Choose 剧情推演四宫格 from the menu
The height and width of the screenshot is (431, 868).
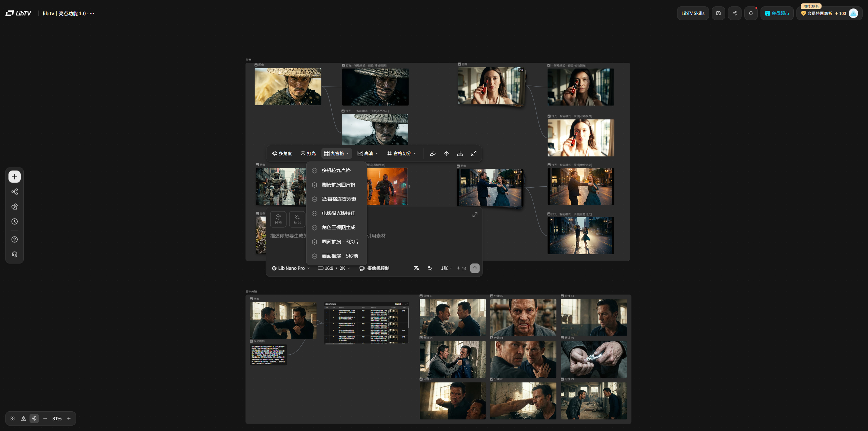[x=336, y=185]
